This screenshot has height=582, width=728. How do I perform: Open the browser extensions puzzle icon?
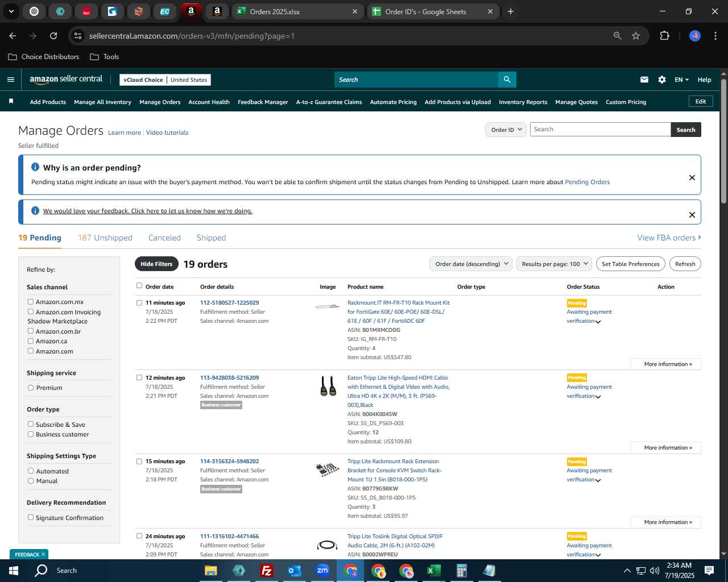tap(664, 36)
